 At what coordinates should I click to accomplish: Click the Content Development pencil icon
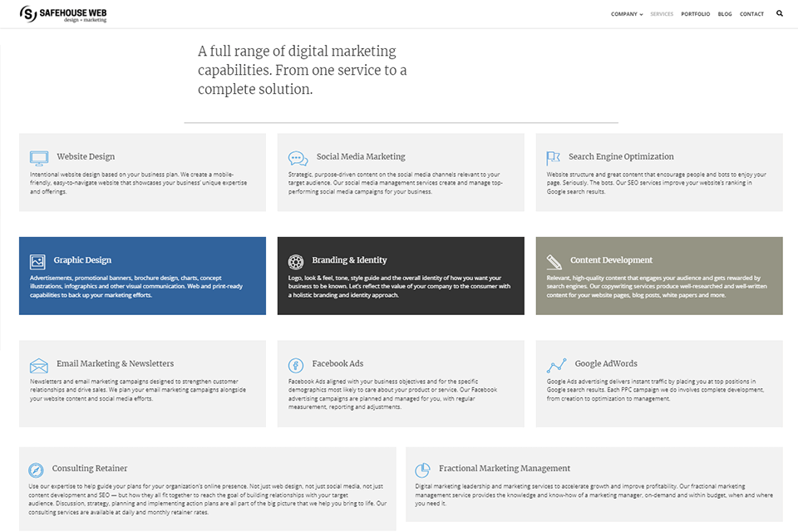click(x=554, y=261)
